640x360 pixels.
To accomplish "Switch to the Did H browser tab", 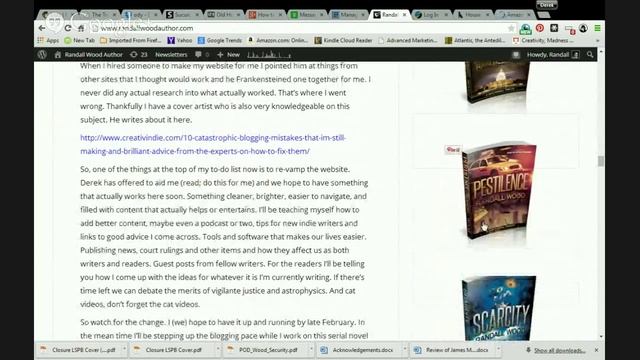I will click(x=224, y=15).
